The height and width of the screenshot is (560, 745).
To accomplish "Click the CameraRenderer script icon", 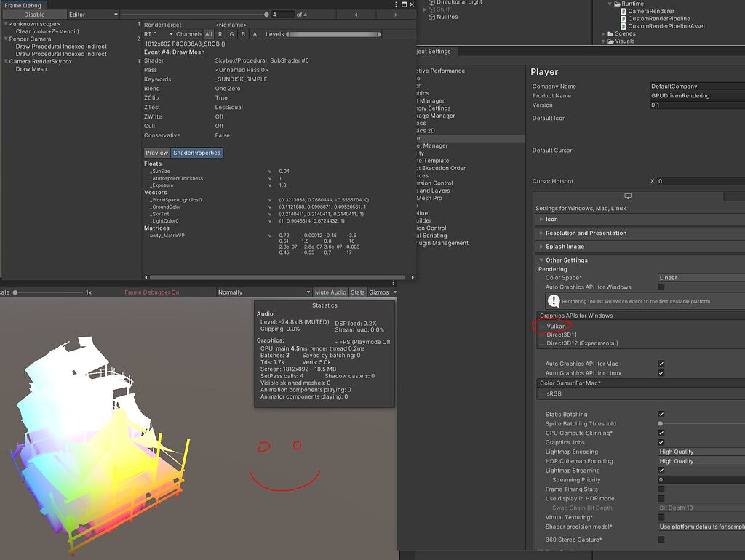I will (x=624, y=12).
